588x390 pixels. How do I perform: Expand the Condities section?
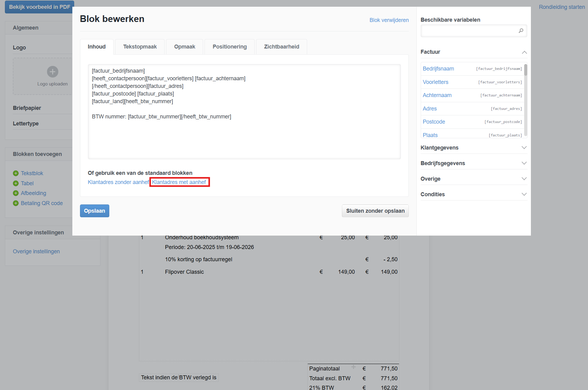click(x=524, y=194)
